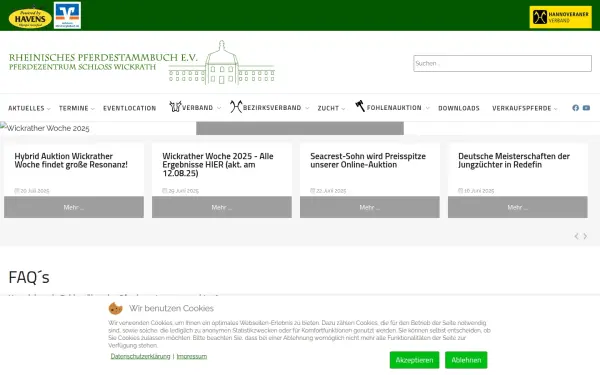The width and height of the screenshot is (600, 375).
Task: Open the Rheinisches Pferdestammbuch home logo
Action: coord(142,62)
